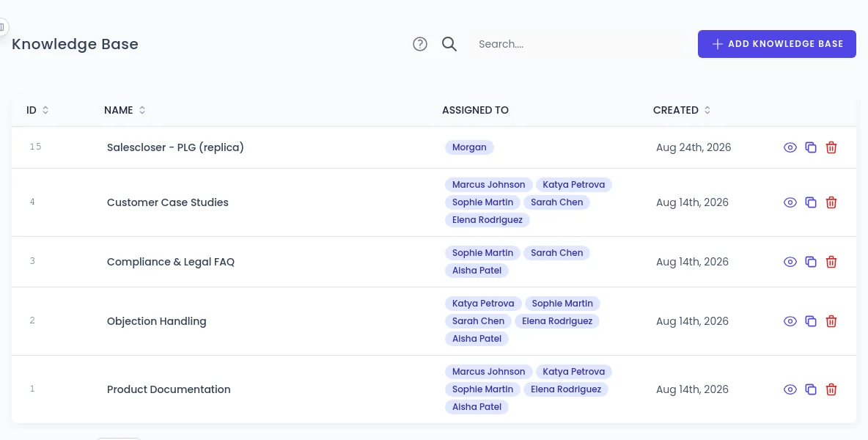The width and height of the screenshot is (868, 440).
Task: Duplicate Salescloser - PLG (replica) knowledge base
Action: tap(810, 147)
